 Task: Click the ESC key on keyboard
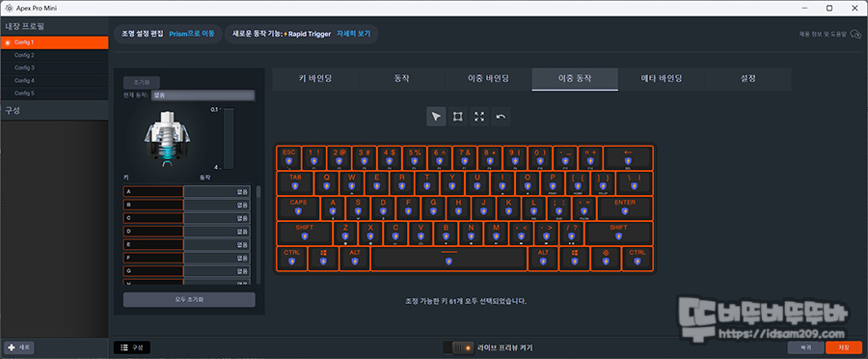click(289, 158)
